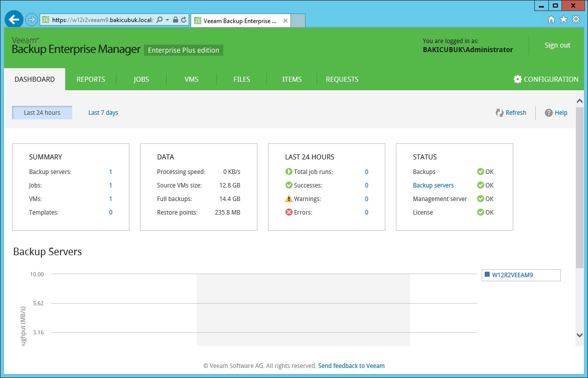Click Management server OK status check icon
The height and width of the screenshot is (378, 588).
[480, 199]
